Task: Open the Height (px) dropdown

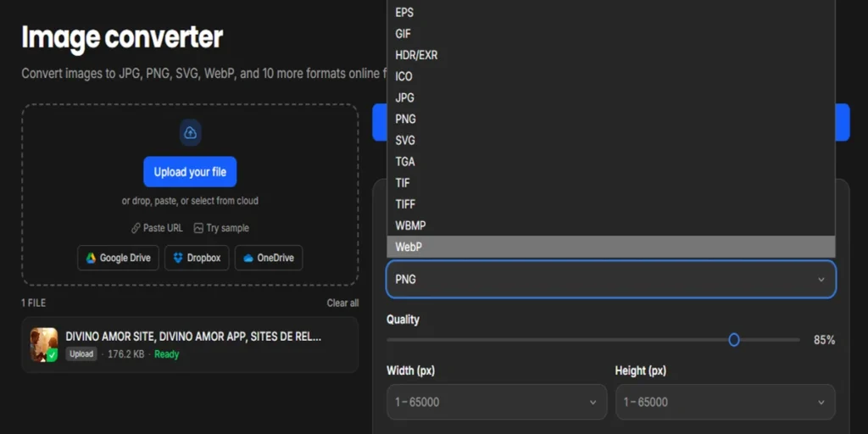Action: 726,402
